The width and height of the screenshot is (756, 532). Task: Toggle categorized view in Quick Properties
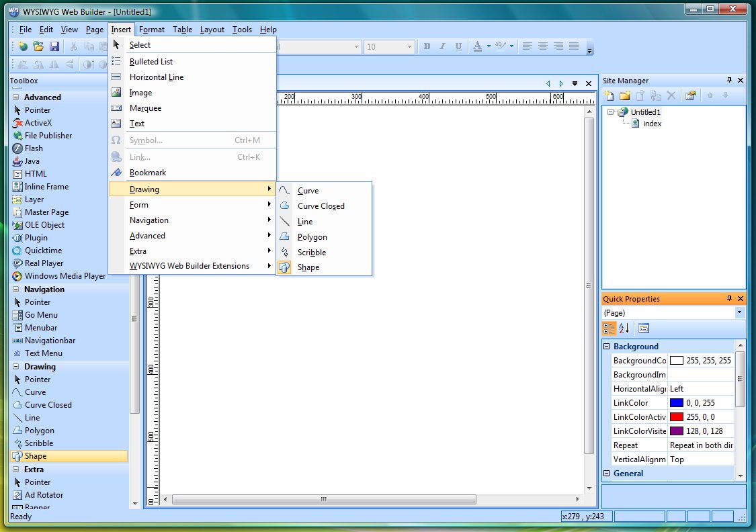pos(609,328)
